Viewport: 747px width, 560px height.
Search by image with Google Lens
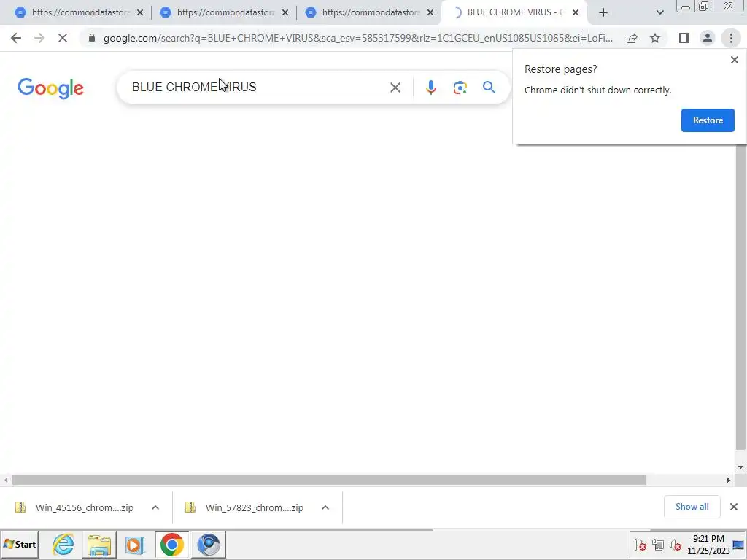pos(460,87)
